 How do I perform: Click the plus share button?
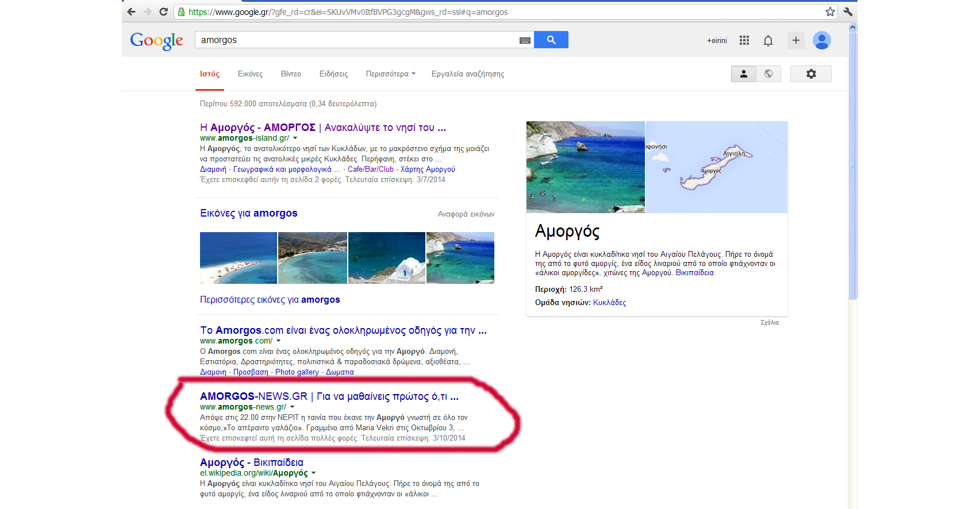click(x=796, y=40)
